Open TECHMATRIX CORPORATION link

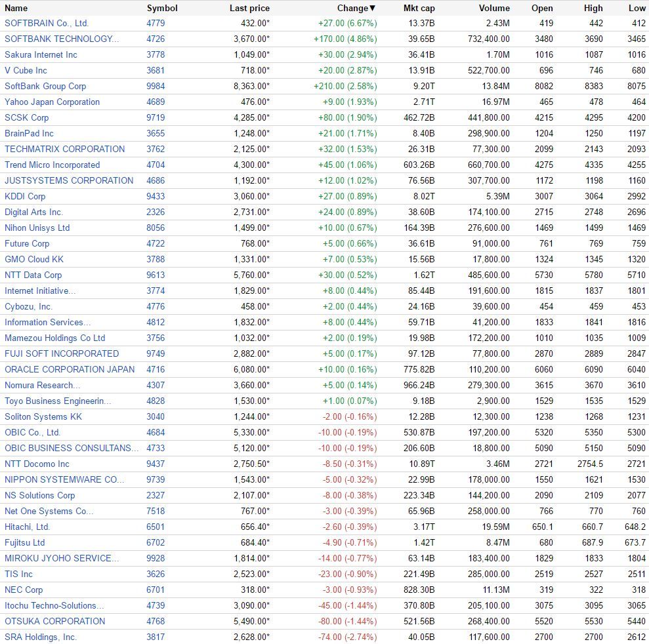[64, 149]
